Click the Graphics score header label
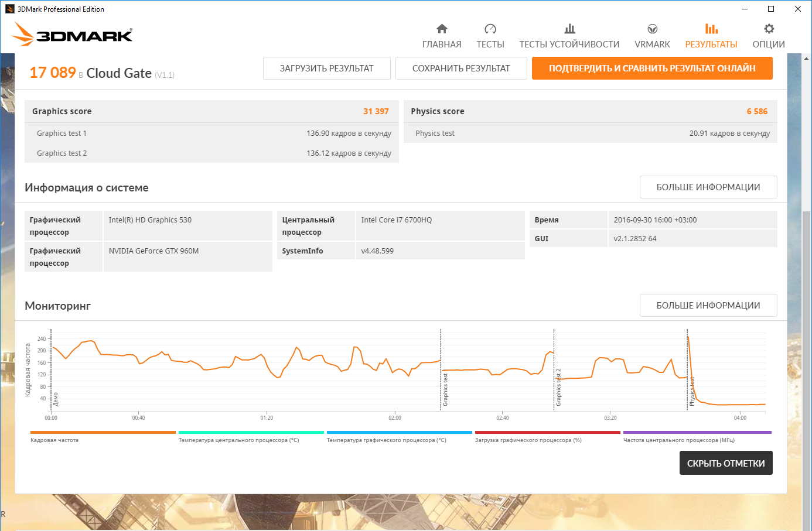 [62, 111]
